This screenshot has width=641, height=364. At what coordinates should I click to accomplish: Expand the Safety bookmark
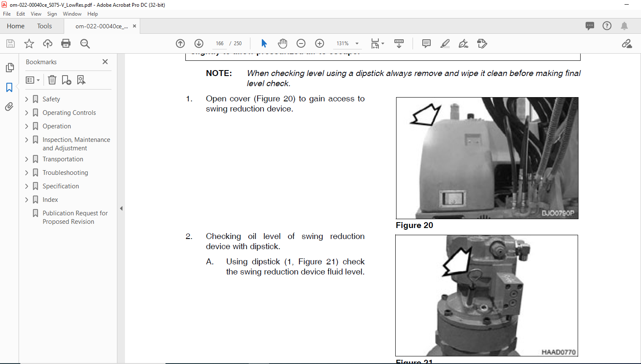pos(27,99)
